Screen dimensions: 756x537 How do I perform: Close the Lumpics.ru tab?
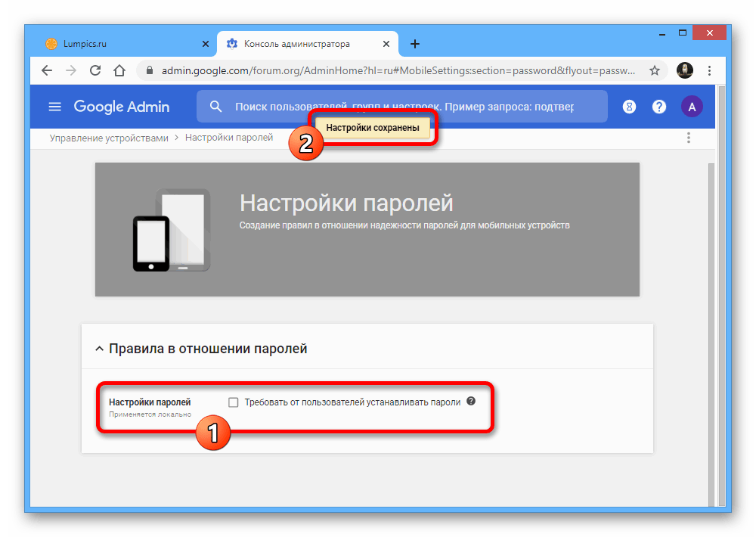(x=206, y=44)
